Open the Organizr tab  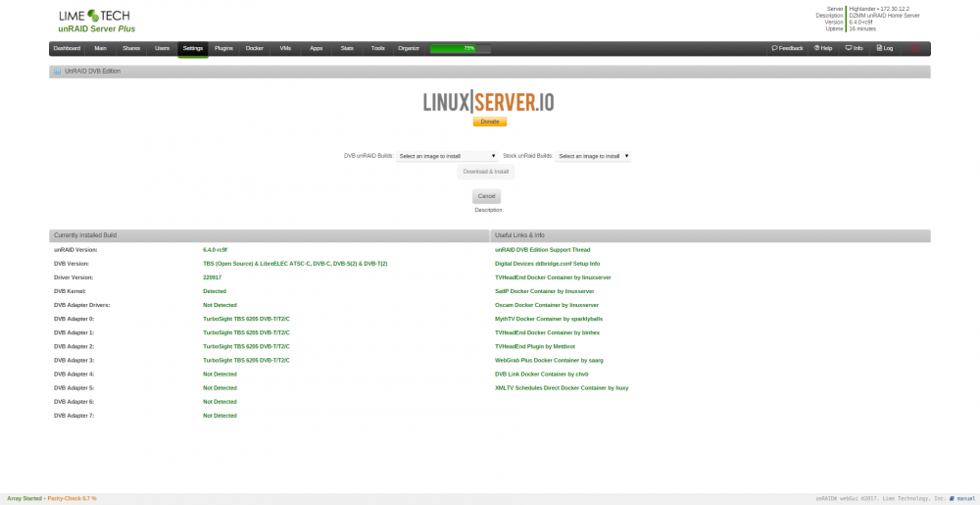coord(409,48)
